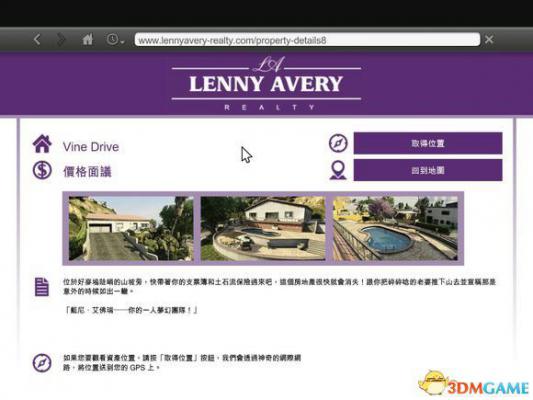Click the compass icon beside 取得位置
This screenshot has width=533, height=400.
338,143
